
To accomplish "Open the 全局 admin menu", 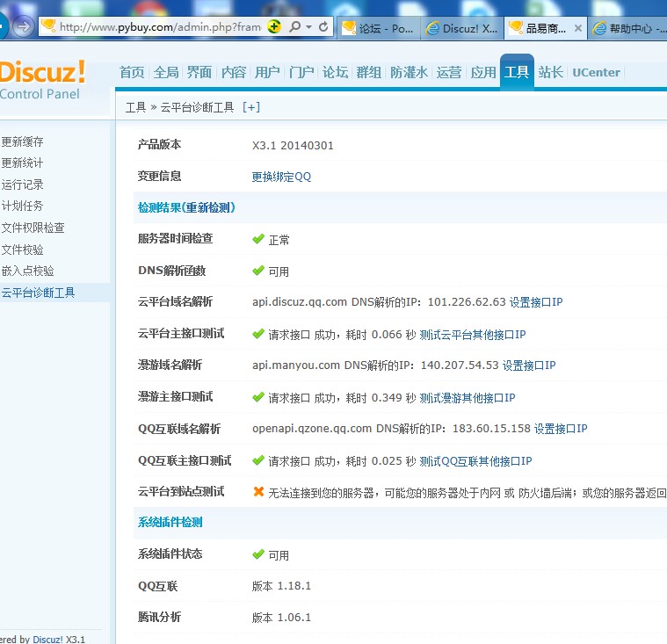I will click(x=166, y=72).
